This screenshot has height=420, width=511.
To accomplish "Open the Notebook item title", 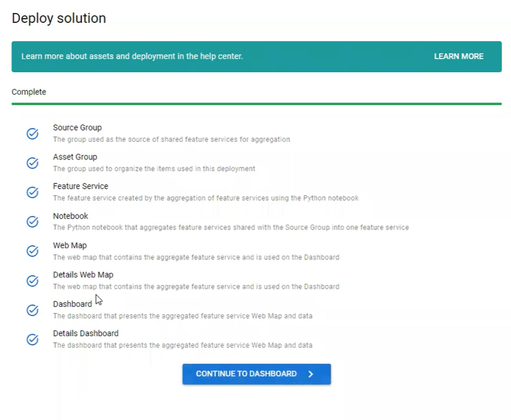I will 70,216.
